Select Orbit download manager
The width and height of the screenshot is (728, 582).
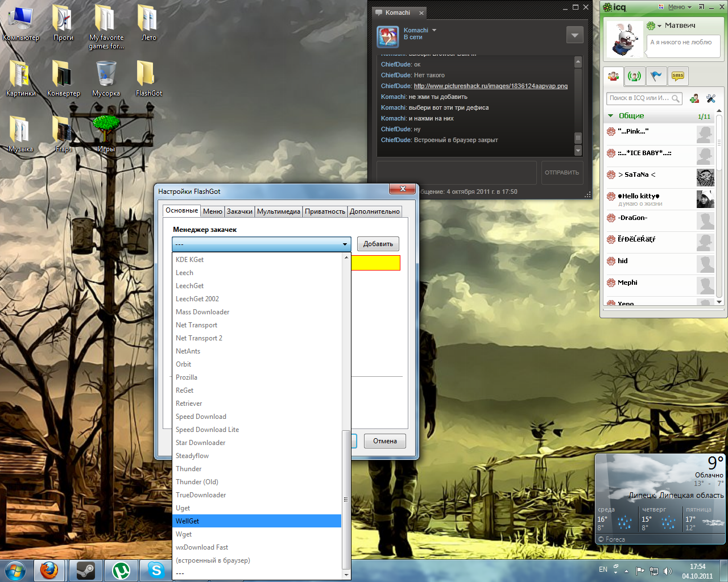click(x=257, y=364)
